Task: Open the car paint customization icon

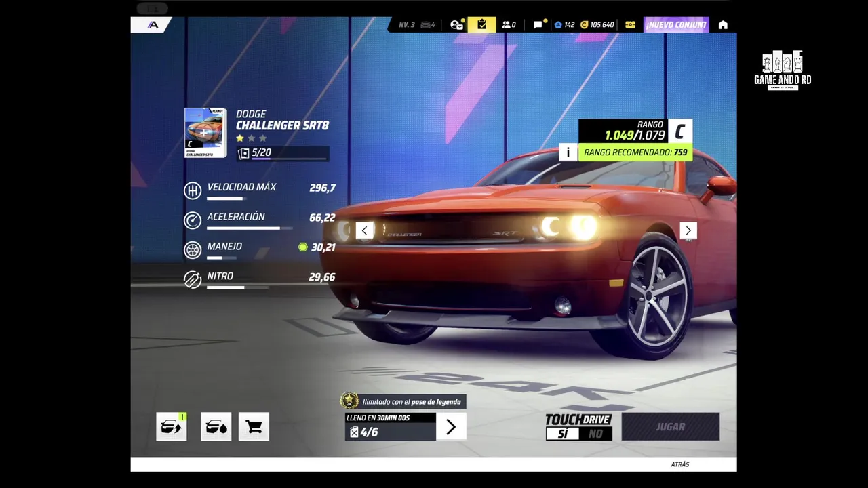Action: click(x=216, y=426)
